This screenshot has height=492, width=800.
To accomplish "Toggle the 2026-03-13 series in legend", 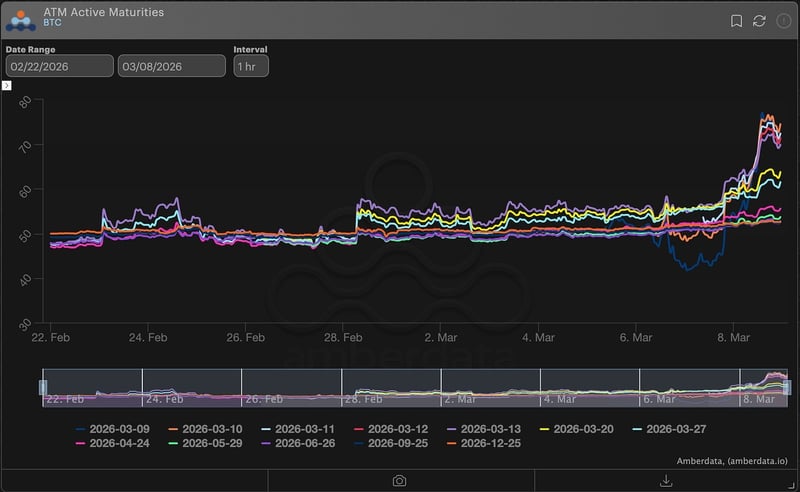I will click(484, 429).
